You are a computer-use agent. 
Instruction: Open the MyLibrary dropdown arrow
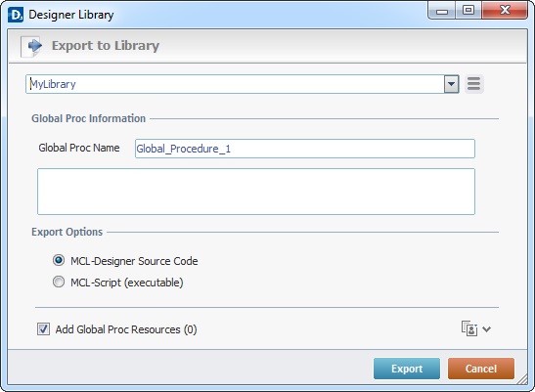(451, 84)
